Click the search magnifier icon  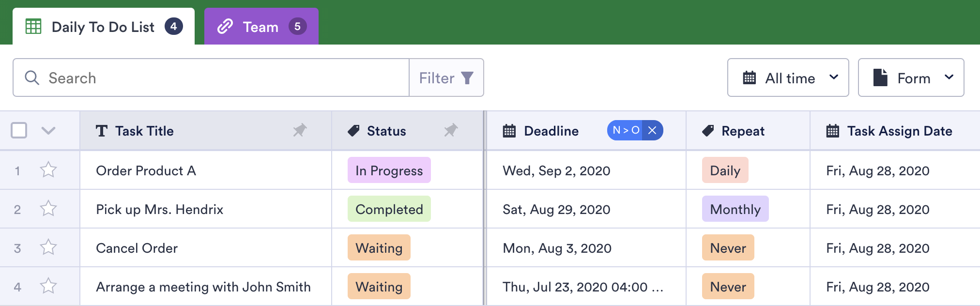coord(32,78)
